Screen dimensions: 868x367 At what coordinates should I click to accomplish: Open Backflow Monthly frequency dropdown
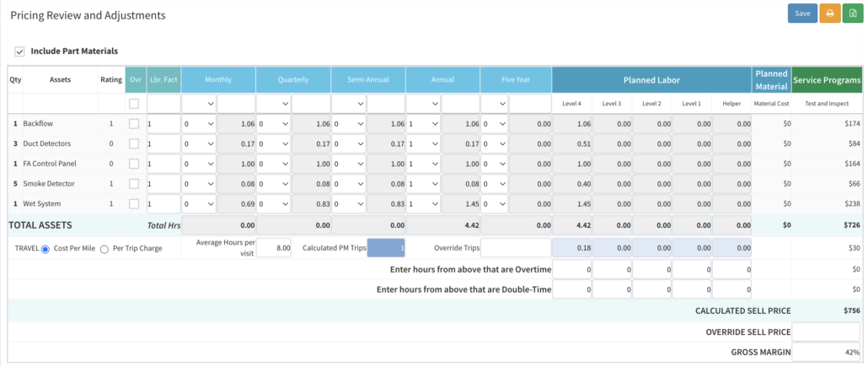198,123
